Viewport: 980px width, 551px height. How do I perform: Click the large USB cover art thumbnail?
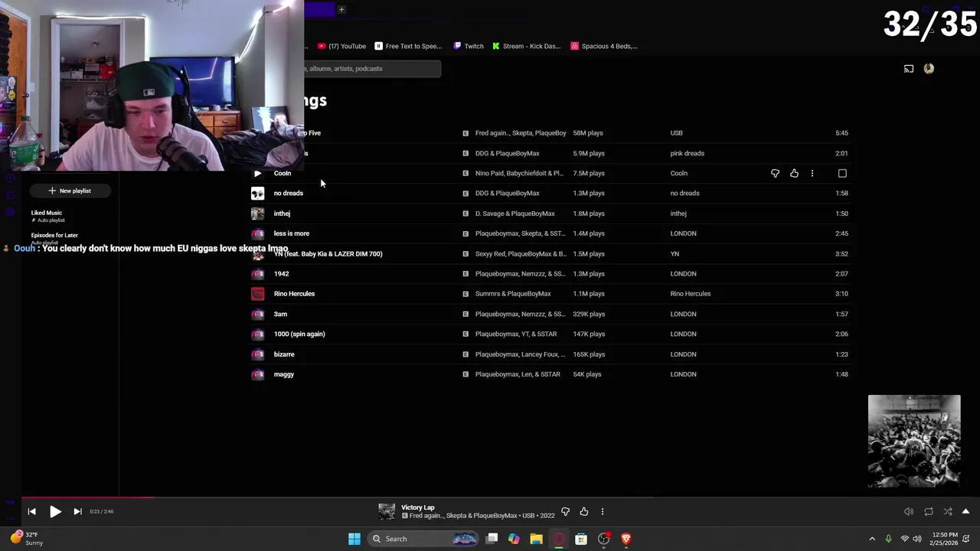coord(914,442)
